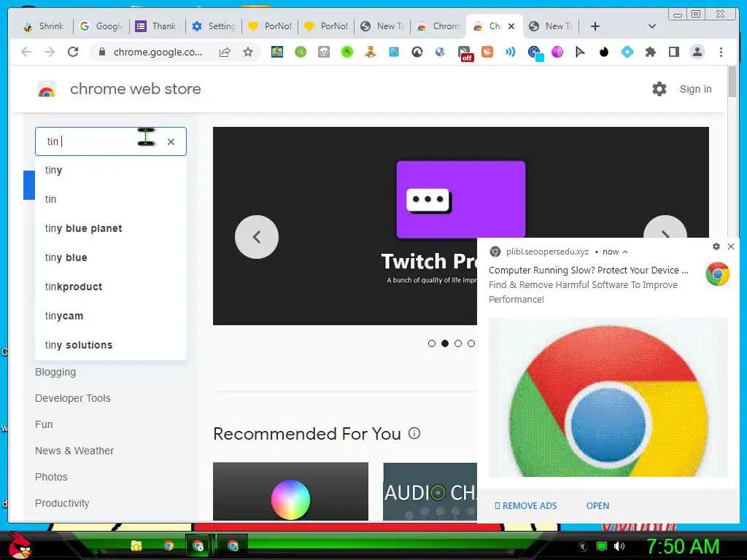The width and height of the screenshot is (747, 560).
Task: Open a new browser tab
Action: pyautogui.click(x=595, y=26)
